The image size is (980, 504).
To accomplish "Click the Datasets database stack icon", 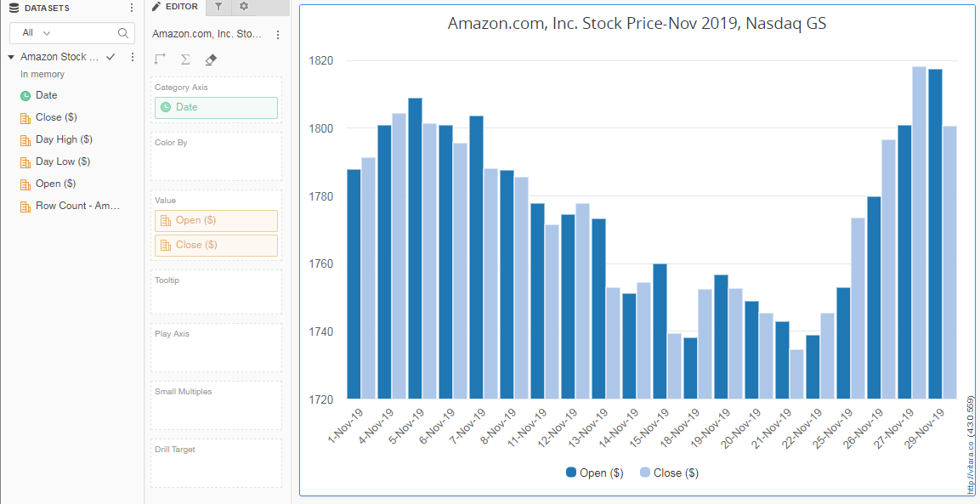I will (14, 8).
